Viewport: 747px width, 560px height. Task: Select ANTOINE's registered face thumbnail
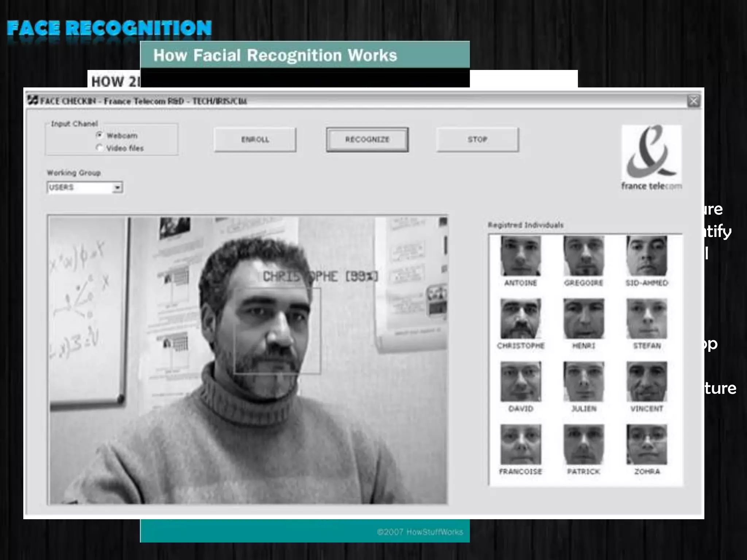pos(520,256)
